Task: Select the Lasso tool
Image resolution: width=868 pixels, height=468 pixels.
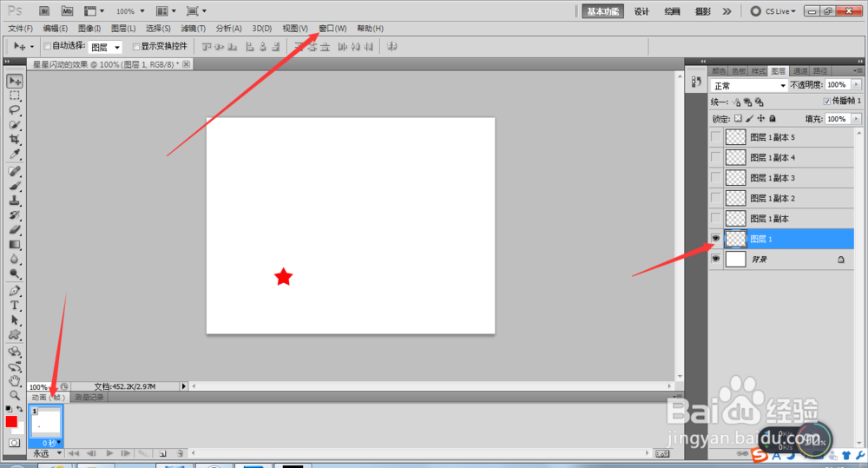Action: [x=15, y=110]
